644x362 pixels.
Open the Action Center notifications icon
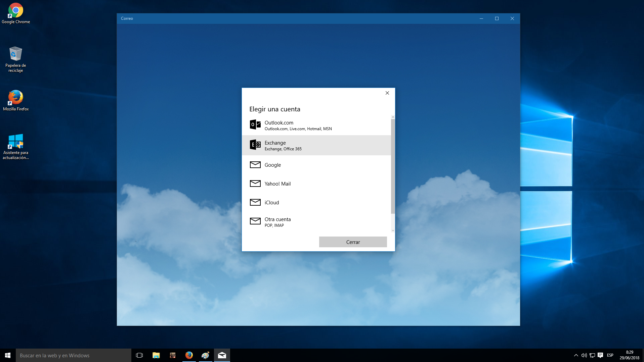click(x=600, y=355)
